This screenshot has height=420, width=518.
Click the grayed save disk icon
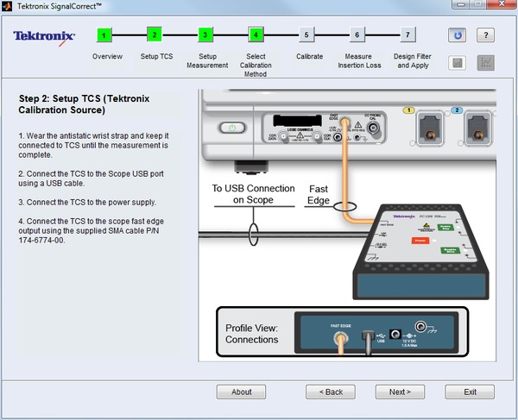458,63
